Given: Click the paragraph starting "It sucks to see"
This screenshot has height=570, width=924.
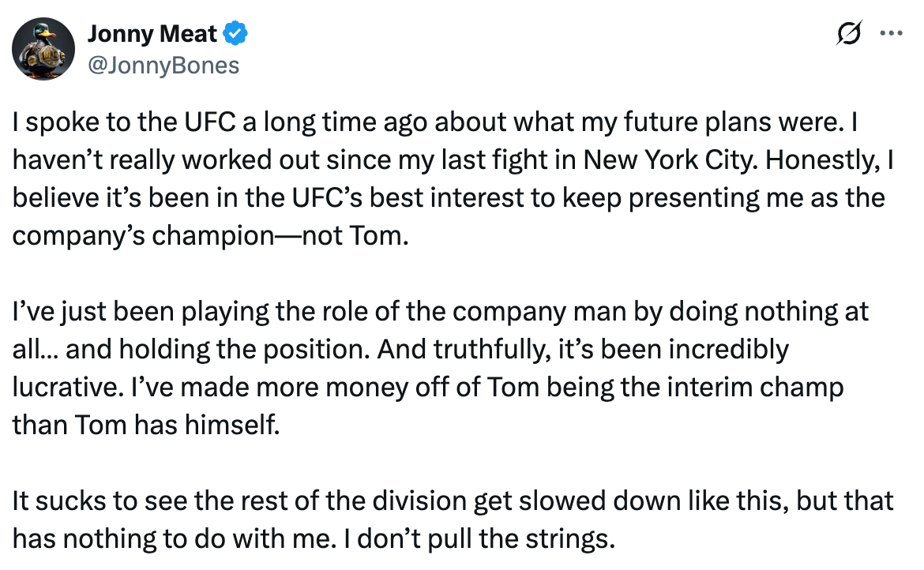Looking at the screenshot, I should point(453,520).
